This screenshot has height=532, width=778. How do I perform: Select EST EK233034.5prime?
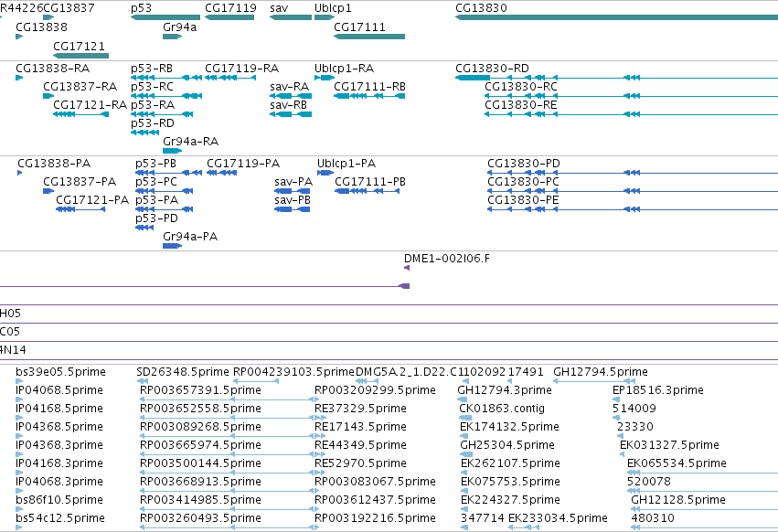559,518
